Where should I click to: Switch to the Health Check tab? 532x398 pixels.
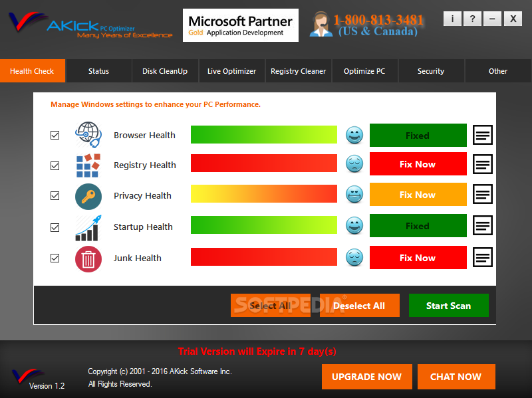[x=33, y=71]
